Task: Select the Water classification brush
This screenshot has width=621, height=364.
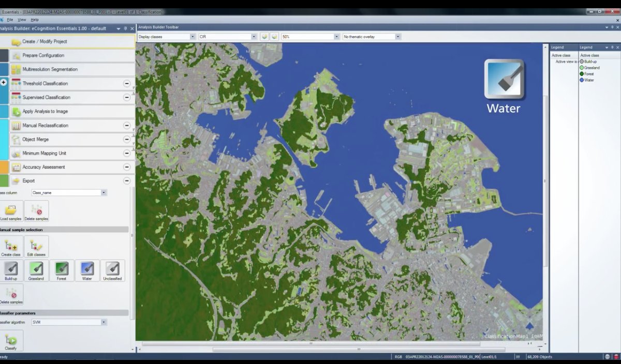Action: [x=86, y=269]
